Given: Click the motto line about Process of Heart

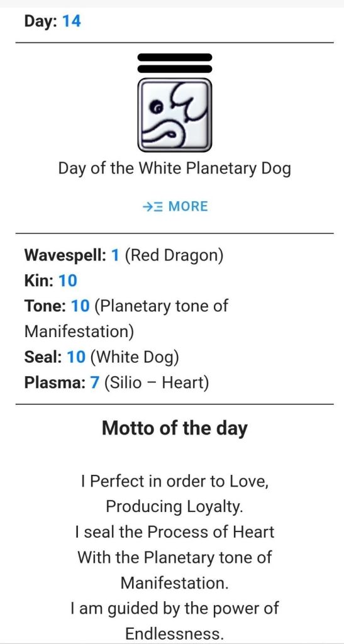Looking at the screenshot, I should tap(174, 532).
